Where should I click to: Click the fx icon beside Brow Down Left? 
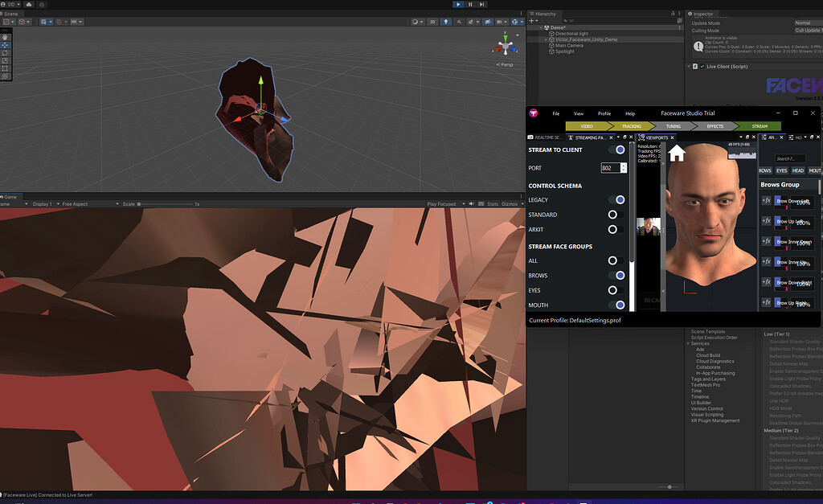[766, 200]
